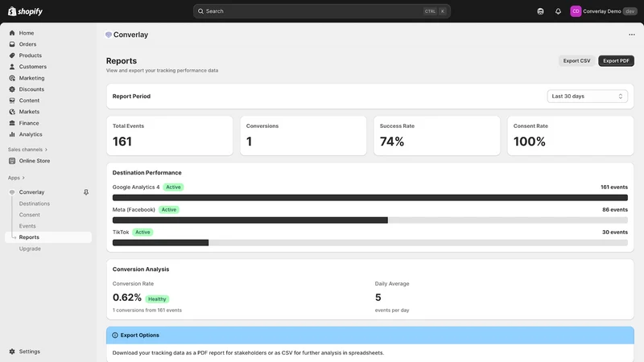The height and width of the screenshot is (362, 644).
Task: Open the Online Store icon
Action: coord(12,161)
